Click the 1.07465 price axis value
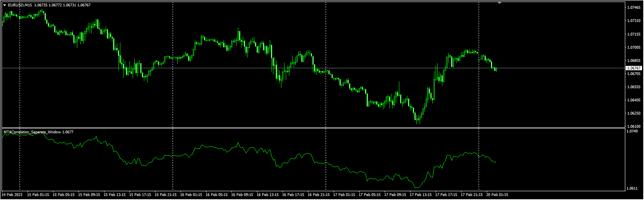Image resolution: width=644 pixels, height=200 pixels. [x=634, y=8]
